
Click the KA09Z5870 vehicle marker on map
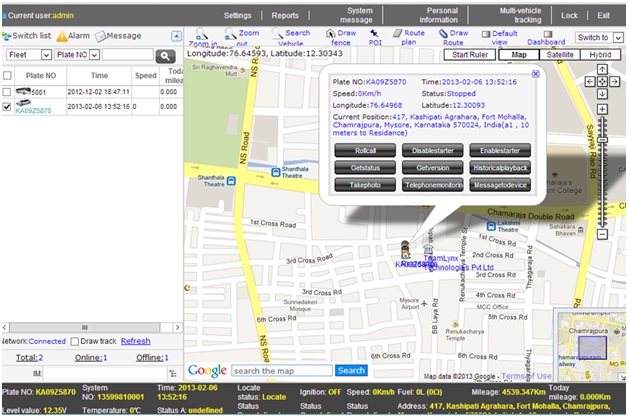pos(405,250)
